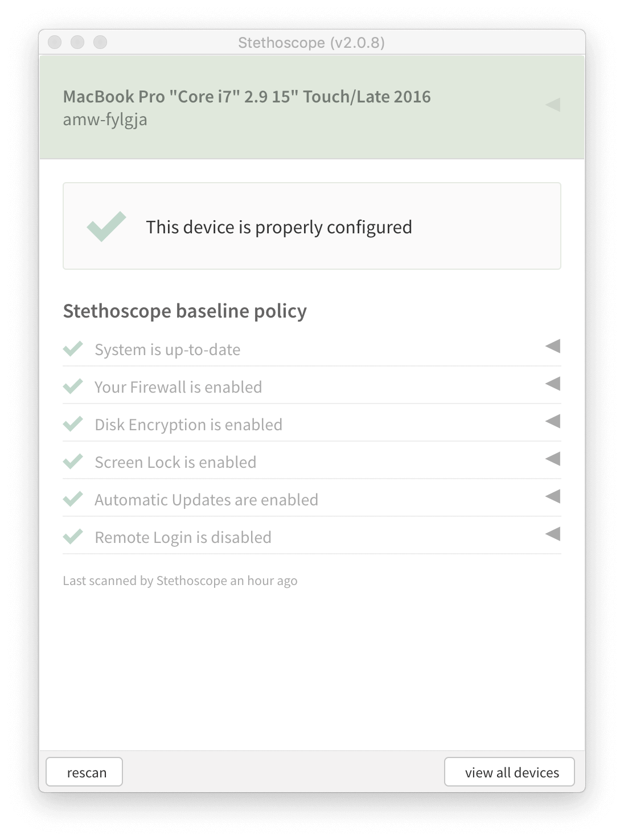Click the Automatic Updates checkmark icon
Image resolution: width=624 pixels, height=840 pixels.
[73, 499]
